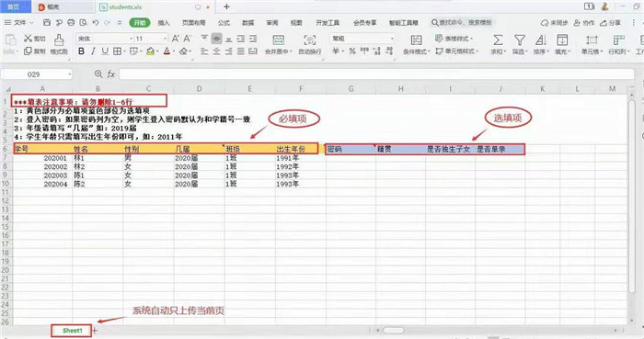
Task: Click the Undo arrow icon
Action: point(96,23)
